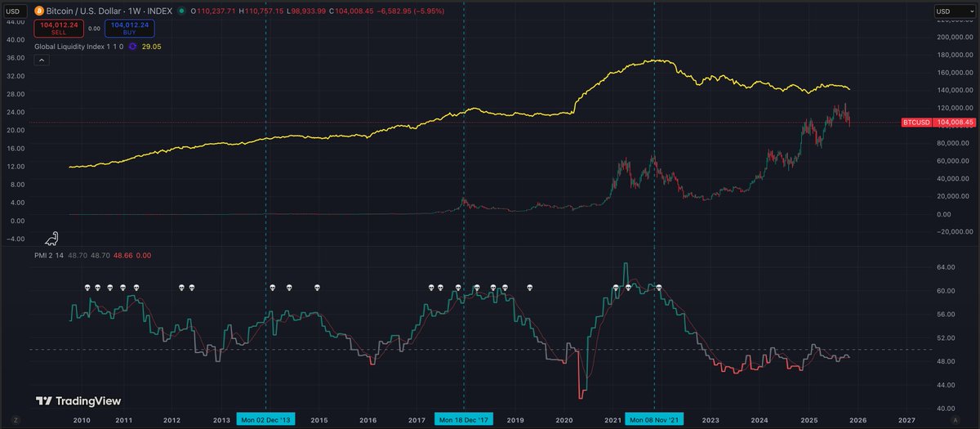Click the purple Global Liquidity Index status icon

click(132, 47)
